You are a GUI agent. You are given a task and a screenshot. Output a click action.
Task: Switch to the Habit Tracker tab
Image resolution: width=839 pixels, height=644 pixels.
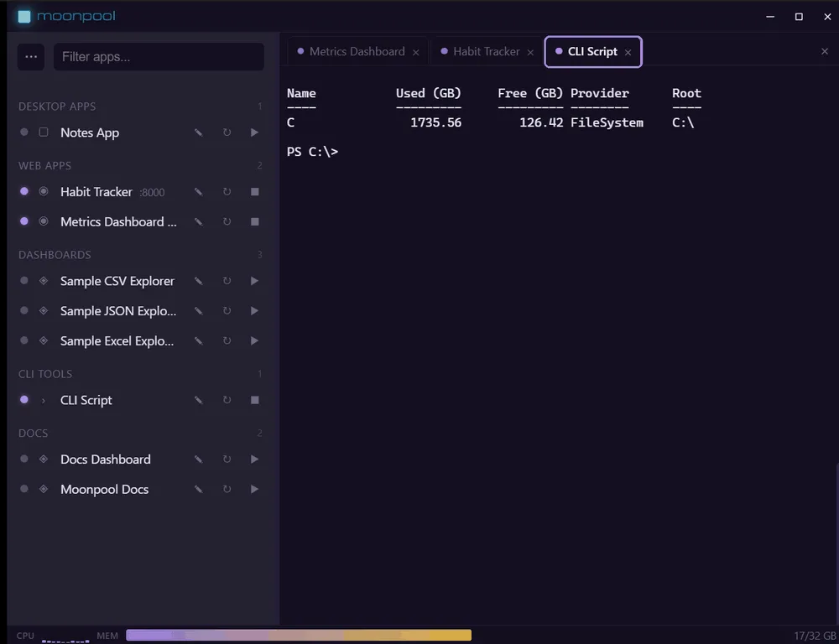point(487,51)
